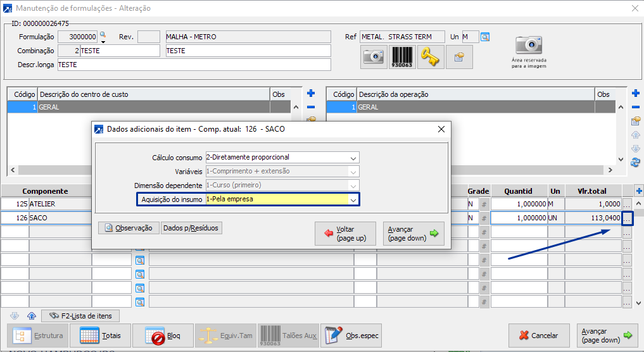Click the down arrow icon near F2-Lista

[15, 316]
